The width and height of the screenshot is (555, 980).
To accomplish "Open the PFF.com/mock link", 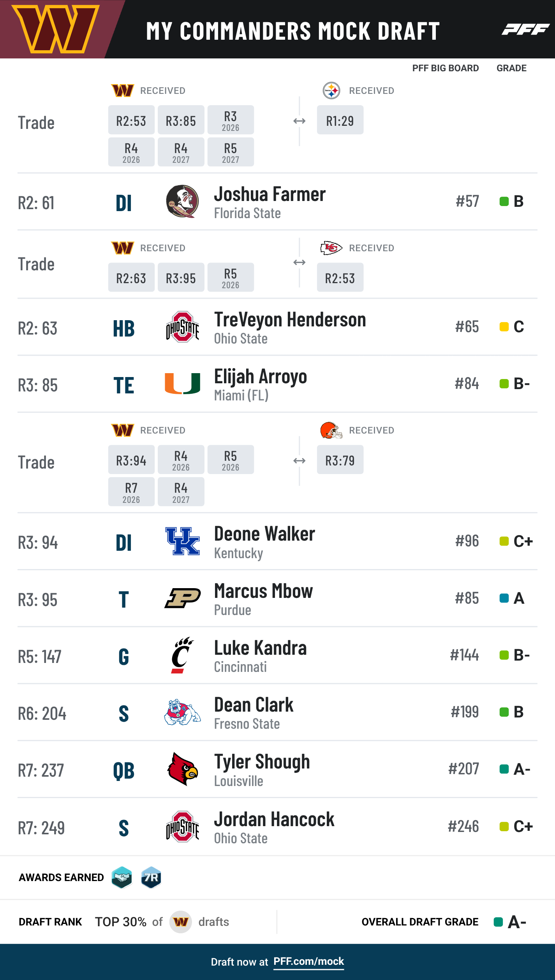I will pos(308,961).
